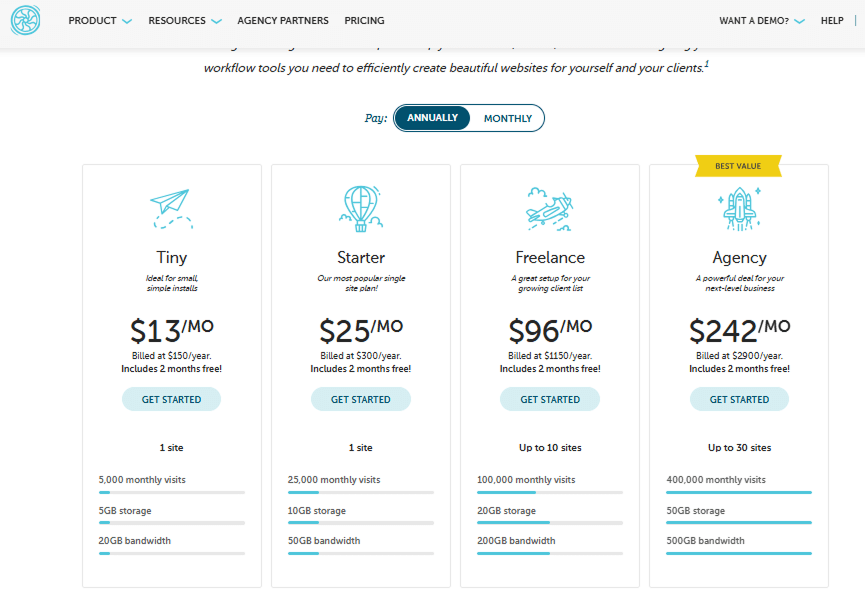865x597 pixels.
Task: Expand the Resources dropdown arrow
Action: pyautogui.click(x=217, y=22)
